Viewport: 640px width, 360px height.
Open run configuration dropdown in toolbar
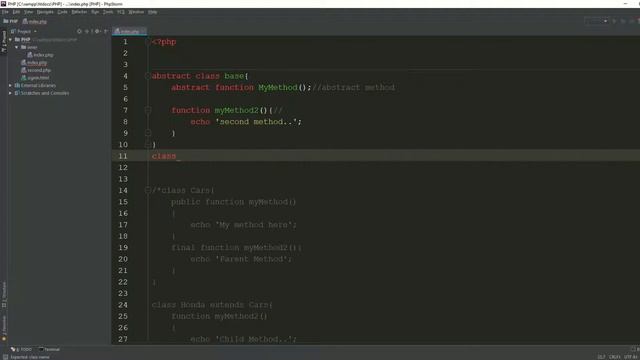[x=596, y=21]
